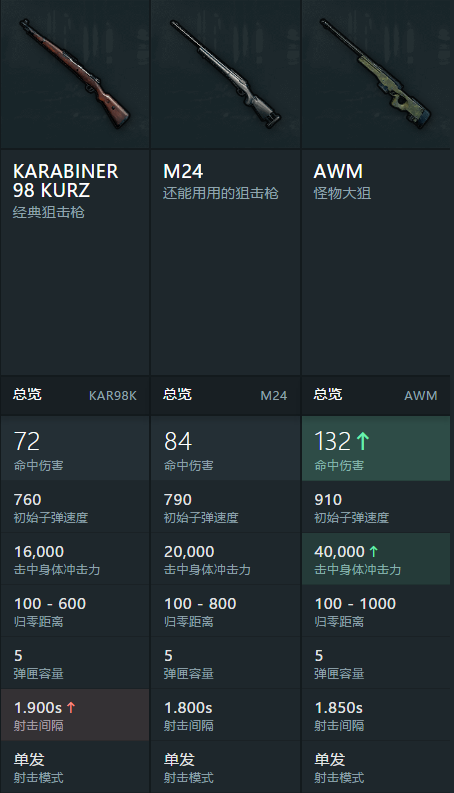Click bullet speed value 910
The width and height of the screenshot is (454, 793).
coord(328,500)
